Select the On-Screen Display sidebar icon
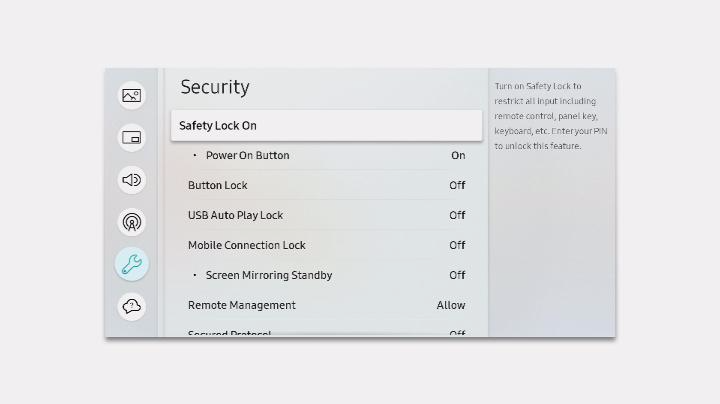Viewport: 720px width, 404px height. tap(132, 138)
